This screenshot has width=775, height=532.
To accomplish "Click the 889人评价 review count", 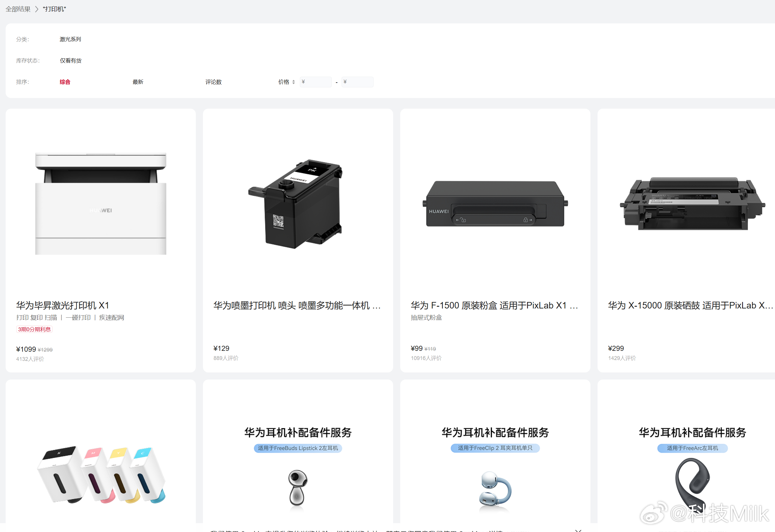I will 226,358.
